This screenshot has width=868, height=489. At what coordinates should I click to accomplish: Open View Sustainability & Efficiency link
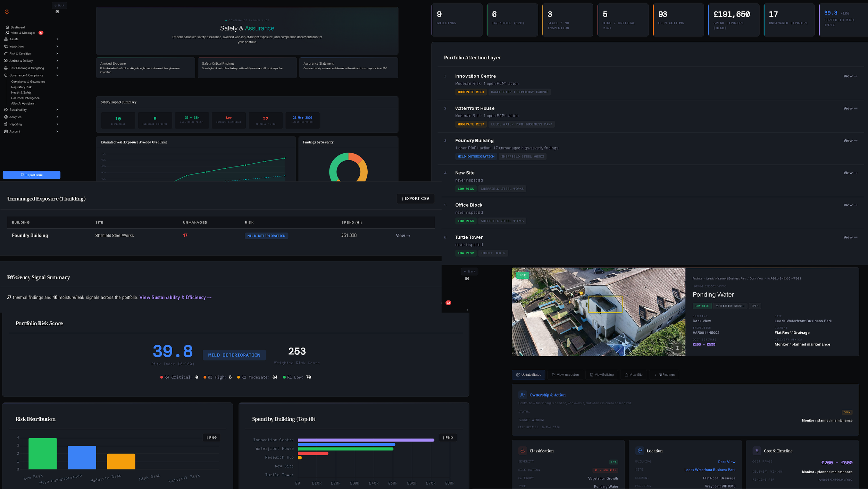point(175,298)
